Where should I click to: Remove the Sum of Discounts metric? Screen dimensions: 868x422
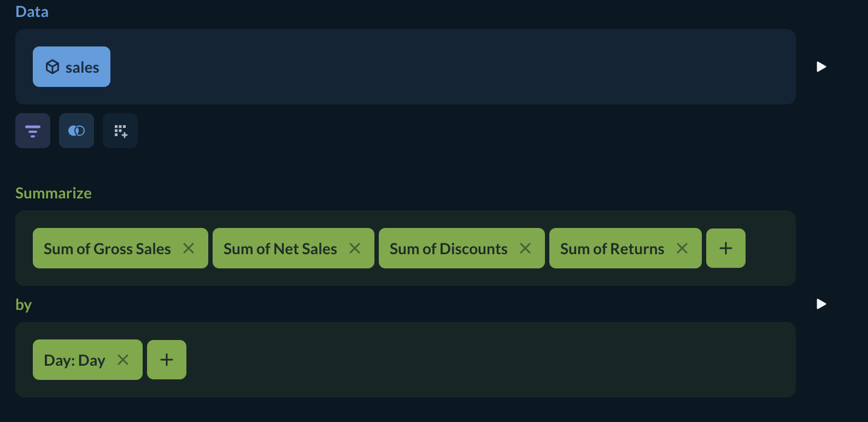[x=525, y=248]
